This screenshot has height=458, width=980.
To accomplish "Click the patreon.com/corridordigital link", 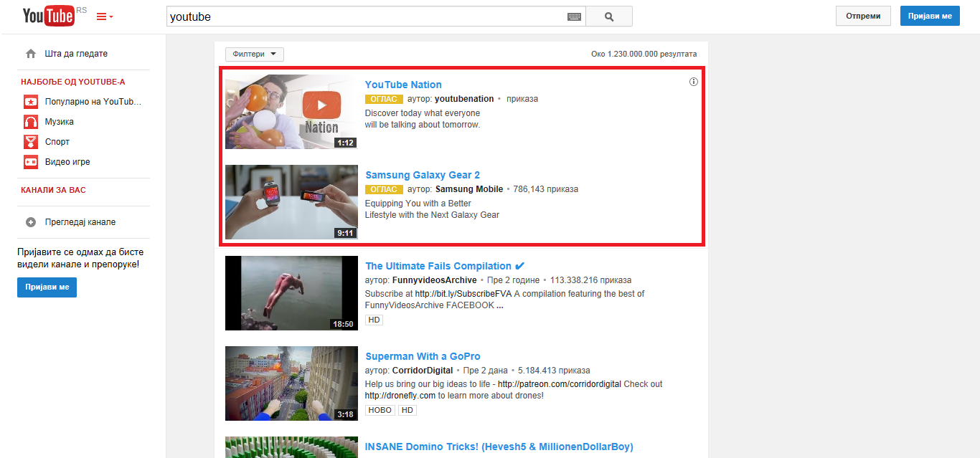I will 560,384.
